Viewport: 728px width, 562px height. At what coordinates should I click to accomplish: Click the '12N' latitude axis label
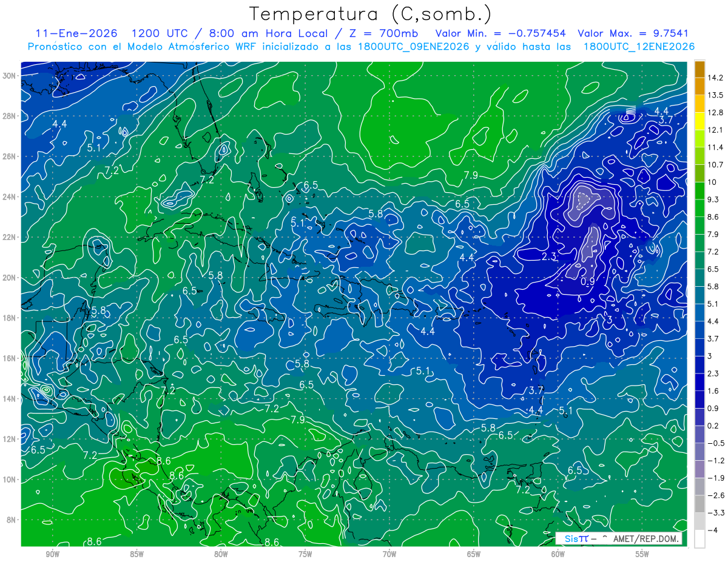pyautogui.click(x=9, y=439)
